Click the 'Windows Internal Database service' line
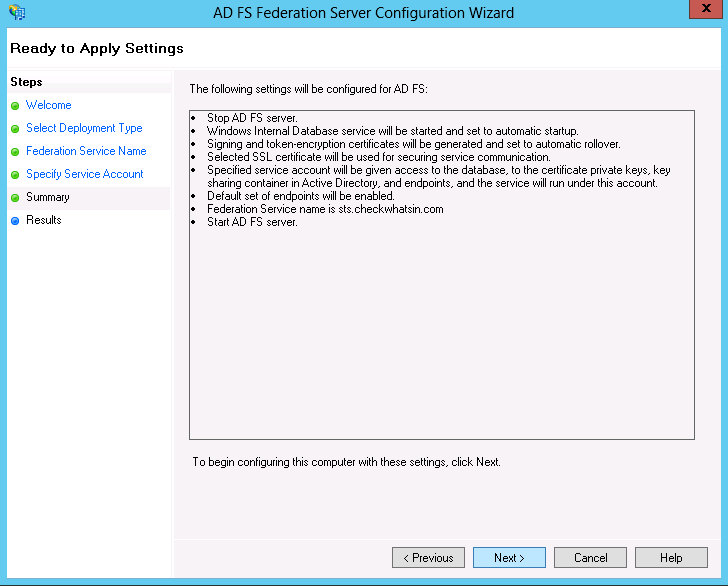This screenshot has width=728, height=586. (x=393, y=131)
